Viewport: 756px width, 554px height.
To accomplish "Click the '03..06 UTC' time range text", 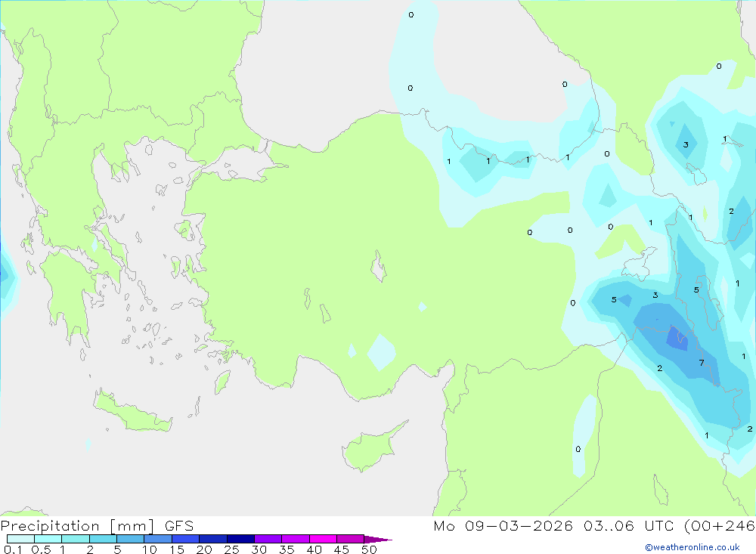I will pyautogui.click(x=629, y=525).
